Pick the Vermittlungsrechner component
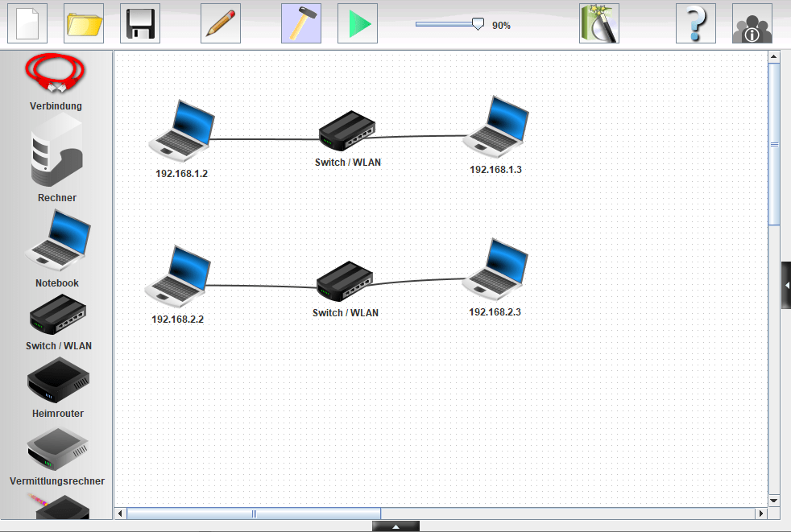The image size is (791, 532). (57, 449)
